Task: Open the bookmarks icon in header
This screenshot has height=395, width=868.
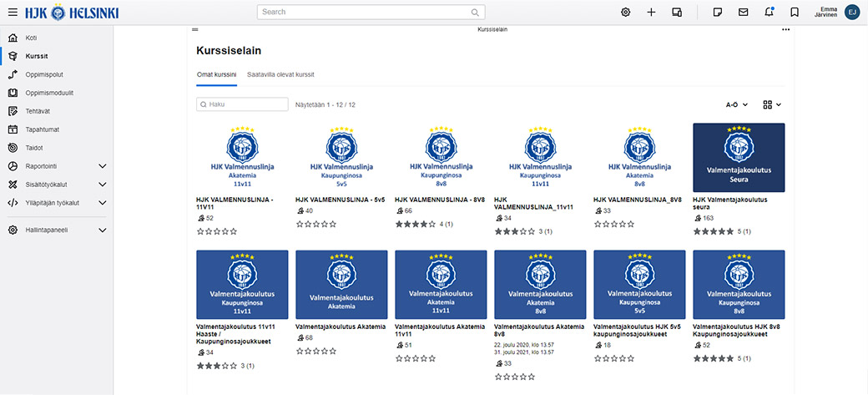Action: coord(795,13)
